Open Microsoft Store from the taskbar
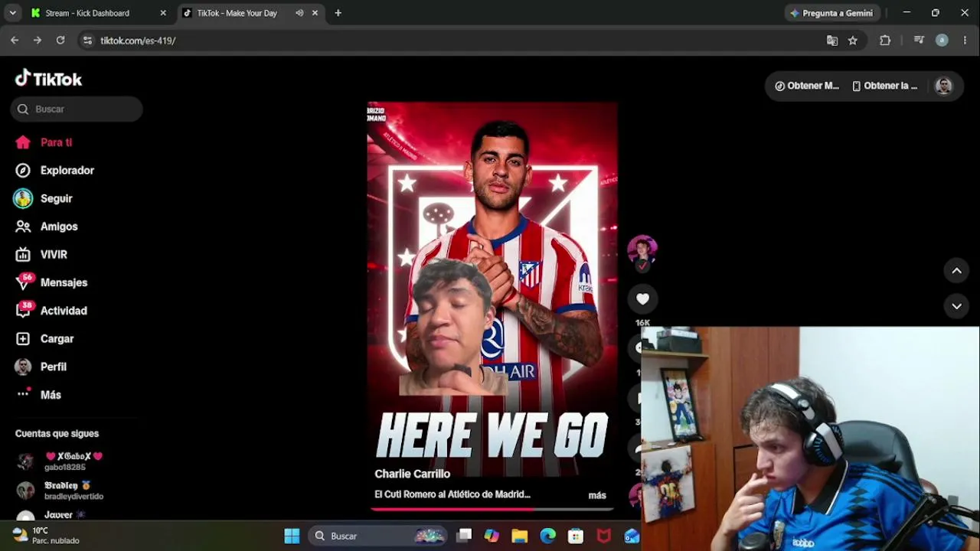 [x=576, y=536]
